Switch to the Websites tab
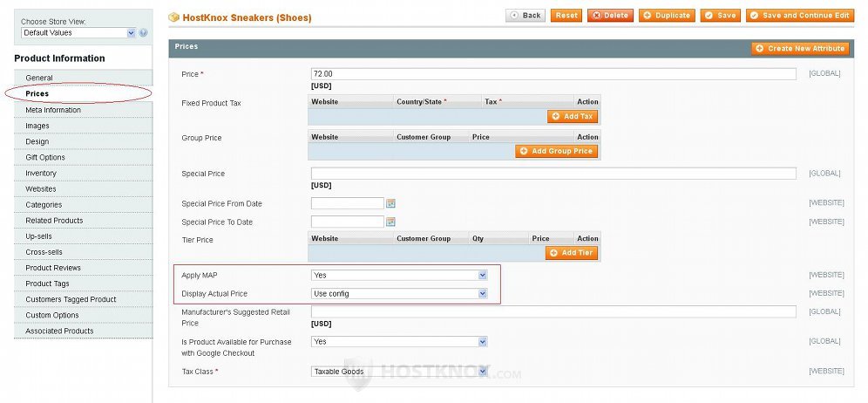This screenshot has width=868, height=403. point(83,189)
